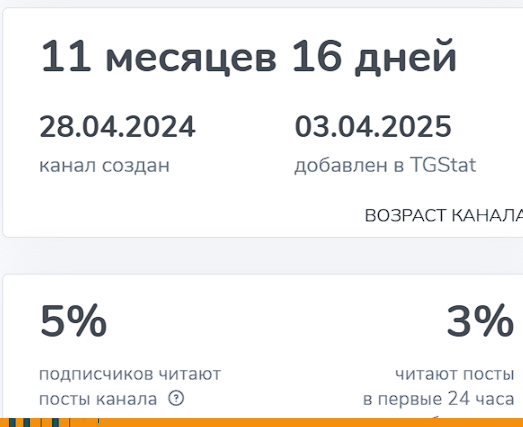
Task: Select the 03.04.2025 date value
Action: pyautogui.click(x=373, y=126)
